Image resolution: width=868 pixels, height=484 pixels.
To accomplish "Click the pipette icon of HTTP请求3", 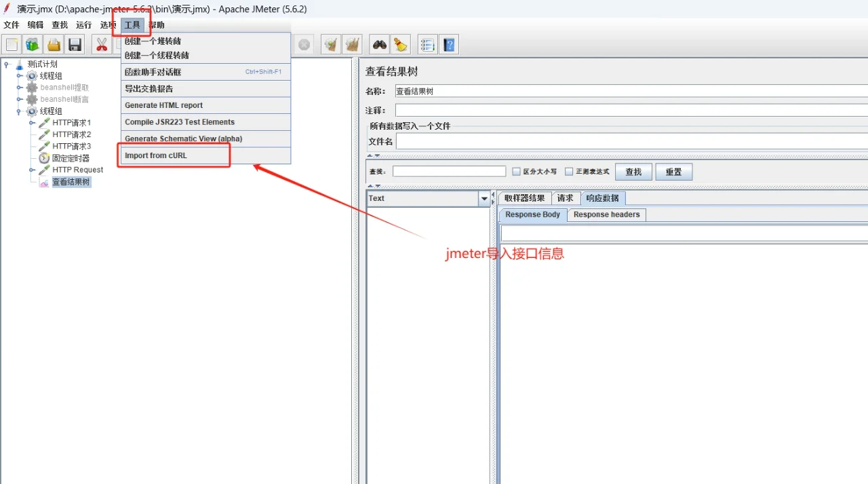I will point(44,146).
